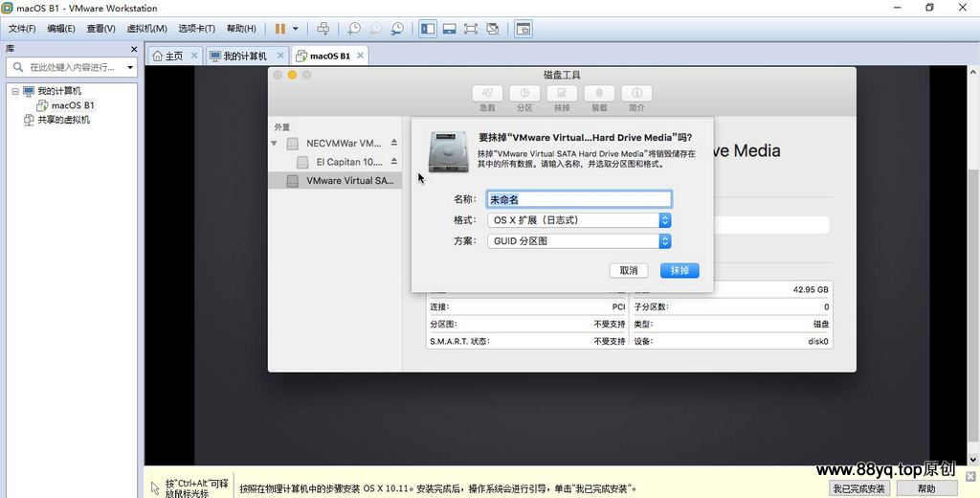980x498 pixels.
Task: Close the yellow install hint bar
Action: (x=970, y=477)
